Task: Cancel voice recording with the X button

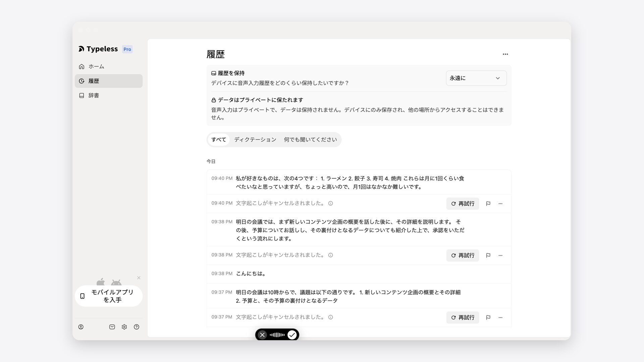Action: [262, 335]
